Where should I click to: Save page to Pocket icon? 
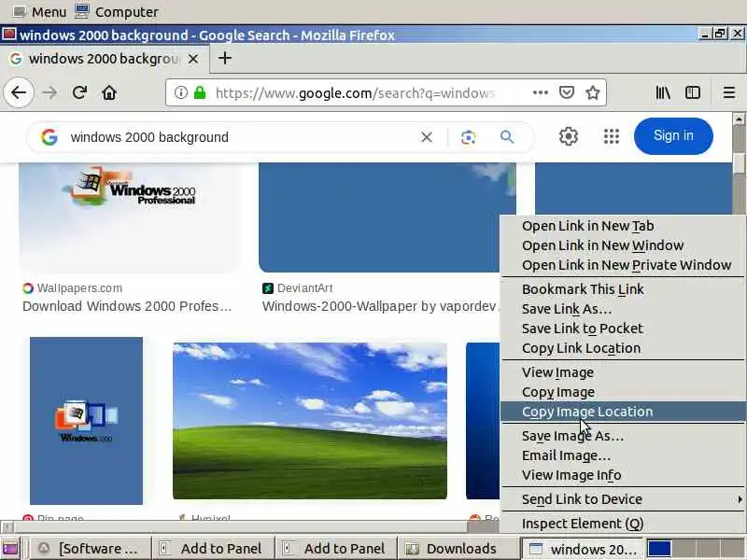point(567,92)
